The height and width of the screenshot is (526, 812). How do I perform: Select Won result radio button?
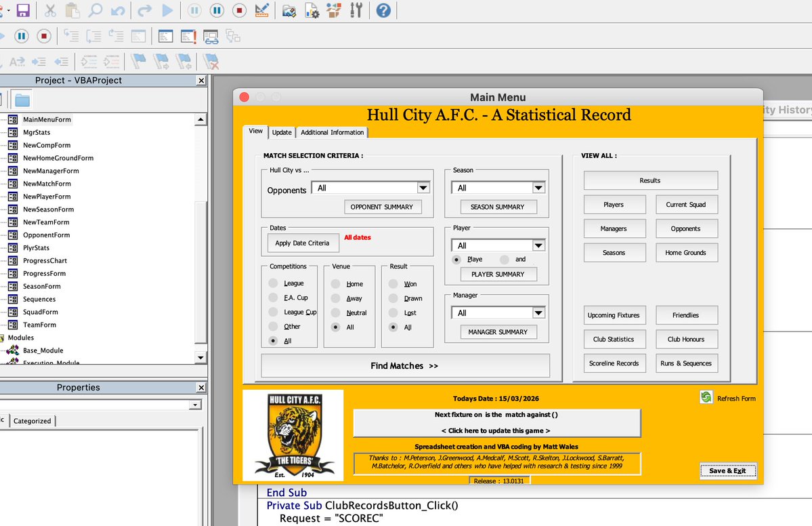tap(393, 284)
